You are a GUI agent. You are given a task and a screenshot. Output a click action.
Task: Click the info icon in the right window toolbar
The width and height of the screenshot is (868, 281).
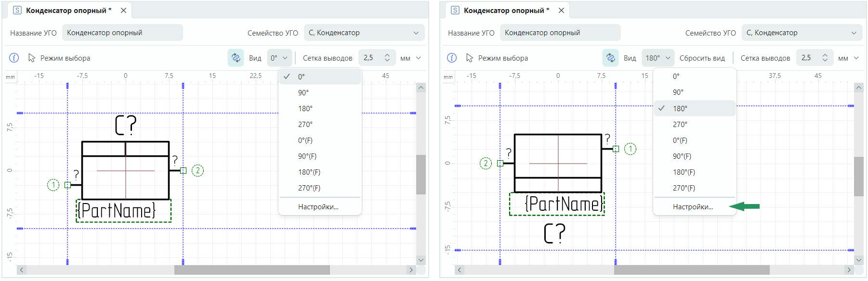tap(452, 58)
